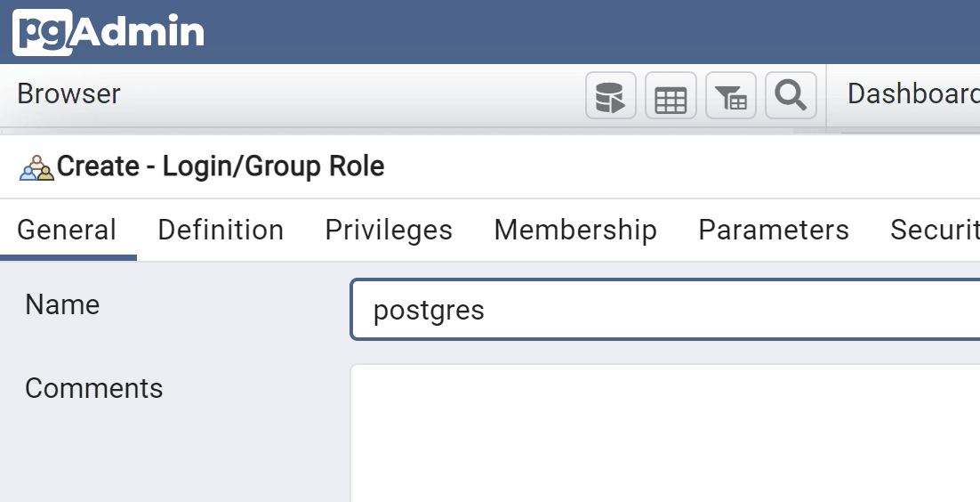Go to the Membership tab

pos(574,231)
